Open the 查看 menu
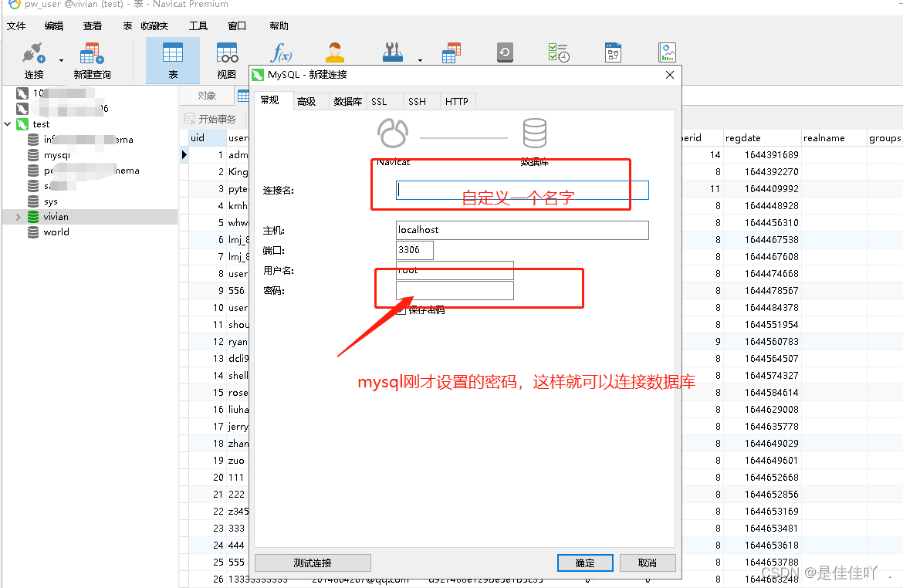This screenshot has height=588, width=903. click(x=92, y=26)
